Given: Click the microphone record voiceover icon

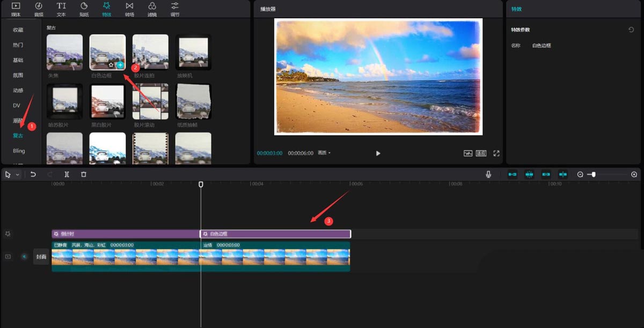Looking at the screenshot, I should 488,174.
